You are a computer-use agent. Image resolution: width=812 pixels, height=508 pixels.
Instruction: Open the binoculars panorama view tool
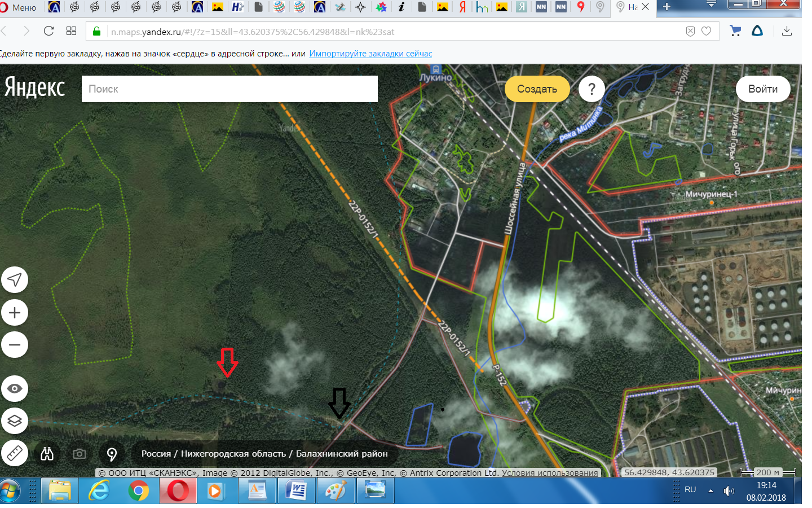pos(47,454)
